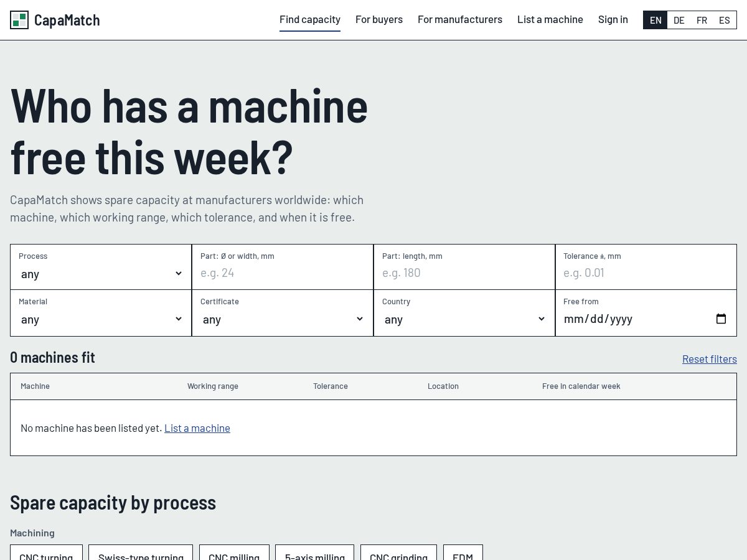Open the Process dropdown
Viewport: 747px width, 560px height.
click(x=101, y=274)
